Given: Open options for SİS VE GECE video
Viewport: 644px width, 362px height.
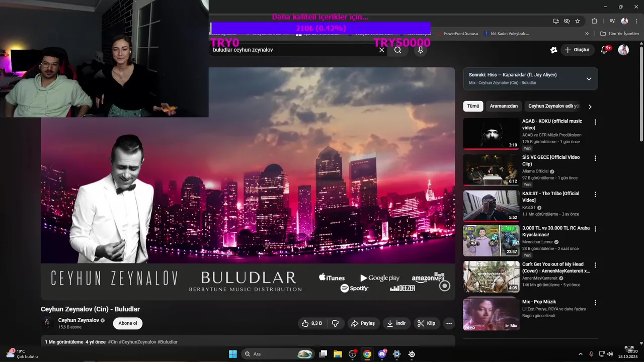Looking at the screenshot, I should (595, 158).
